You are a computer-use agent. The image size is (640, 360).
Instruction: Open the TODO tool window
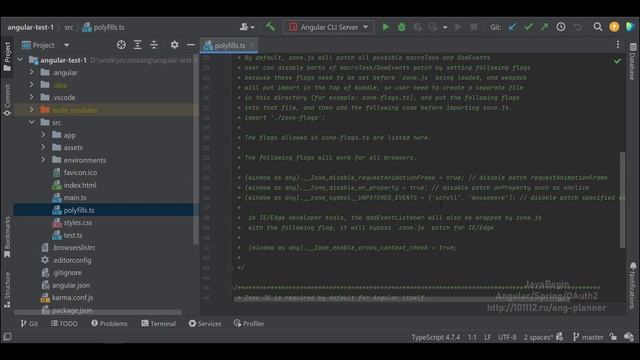pos(64,324)
